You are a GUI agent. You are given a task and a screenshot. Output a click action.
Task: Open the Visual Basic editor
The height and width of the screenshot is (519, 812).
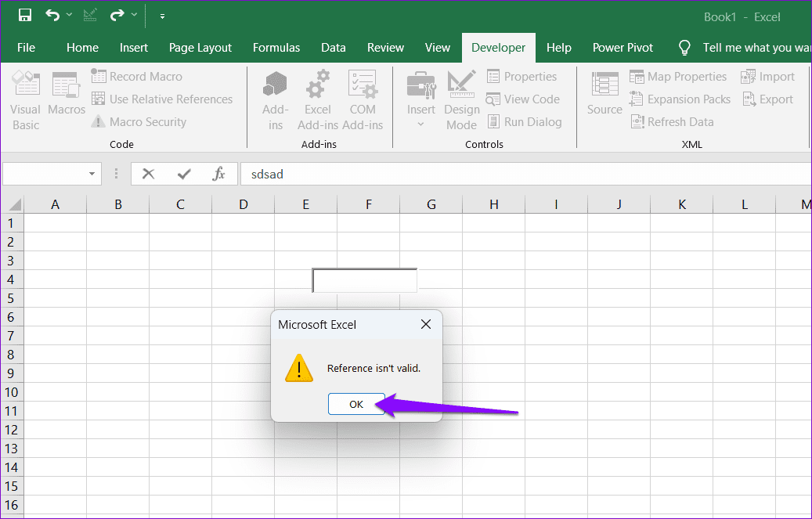tap(25, 98)
